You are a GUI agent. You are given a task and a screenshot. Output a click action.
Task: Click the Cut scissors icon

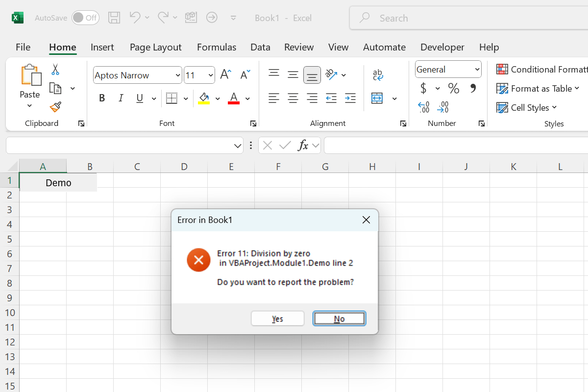click(55, 70)
